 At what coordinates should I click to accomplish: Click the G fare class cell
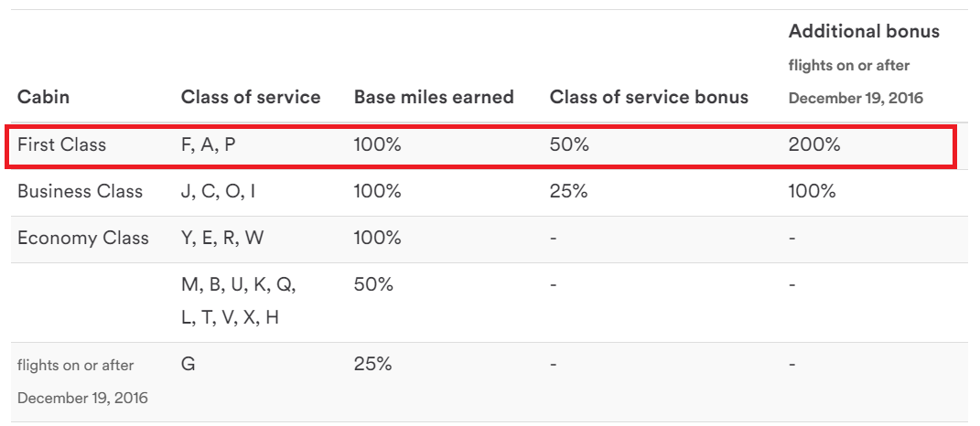[188, 364]
